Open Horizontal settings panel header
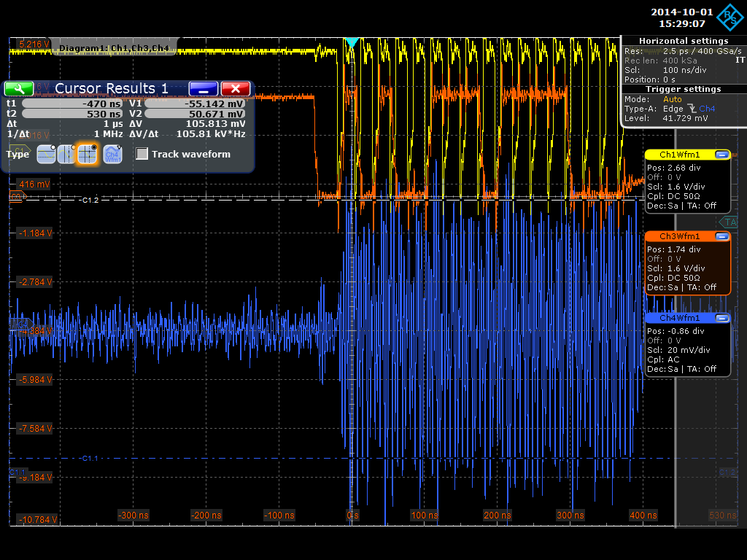 point(683,41)
